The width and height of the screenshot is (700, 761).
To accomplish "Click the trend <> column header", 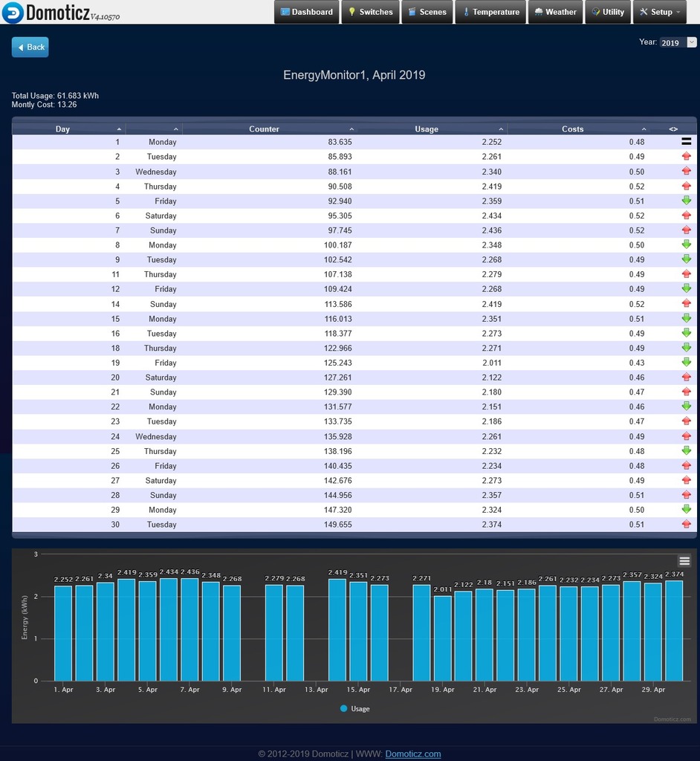I will pos(673,129).
